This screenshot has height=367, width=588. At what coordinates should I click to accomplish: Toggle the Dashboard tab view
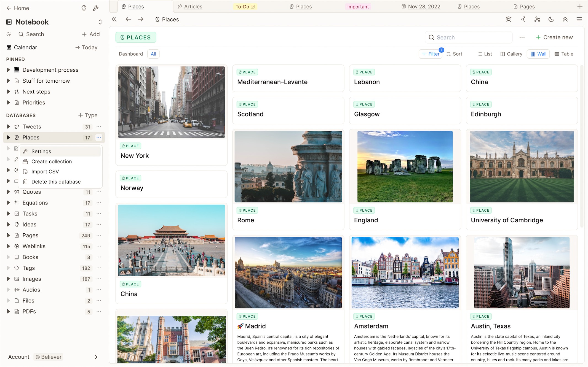(x=130, y=54)
